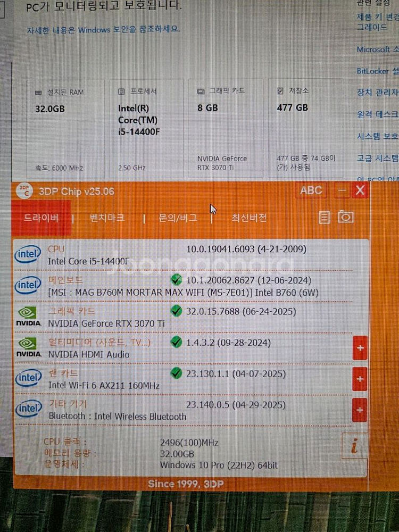399x532 pixels.
Task: Click the camera screenshot icon
Action: [346, 217]
